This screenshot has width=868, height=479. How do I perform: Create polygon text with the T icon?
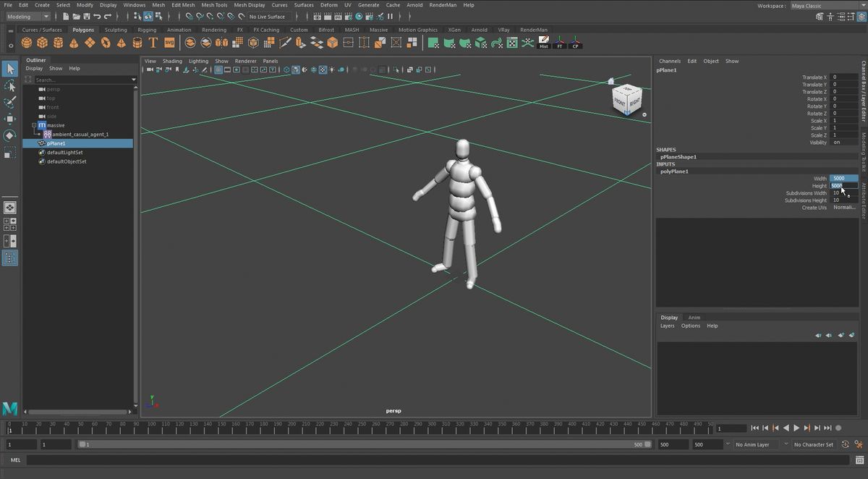[x=153, y=43]
